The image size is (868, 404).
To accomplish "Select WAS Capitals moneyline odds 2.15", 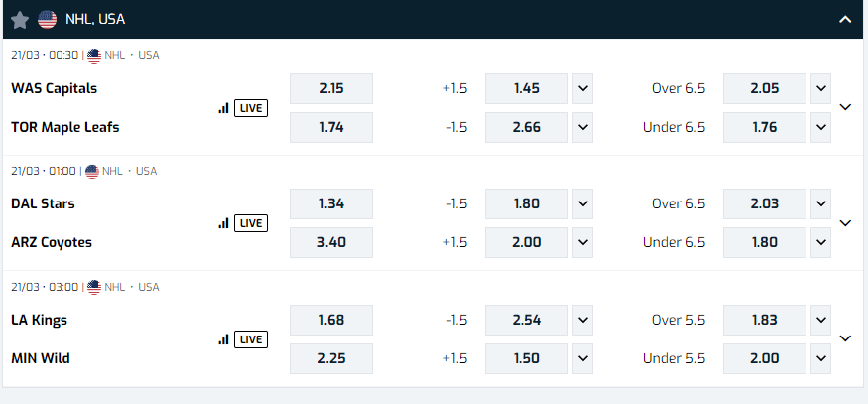I will pos(331,88).
